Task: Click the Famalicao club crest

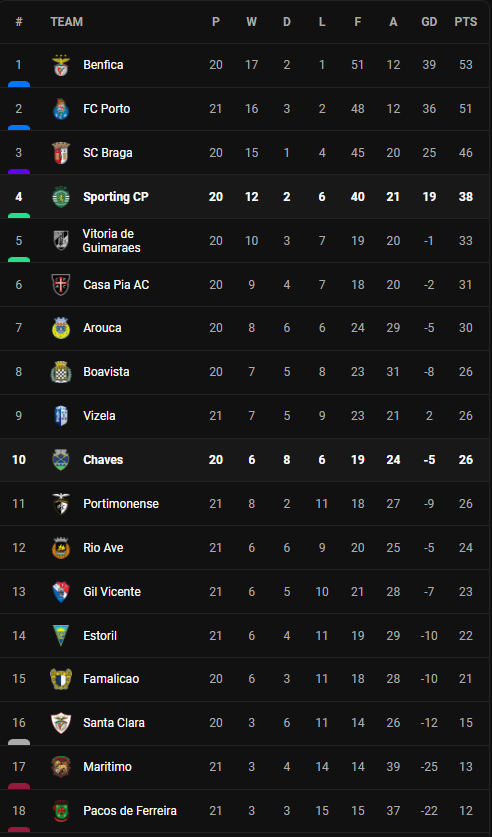Action: (x=61, y=679)
